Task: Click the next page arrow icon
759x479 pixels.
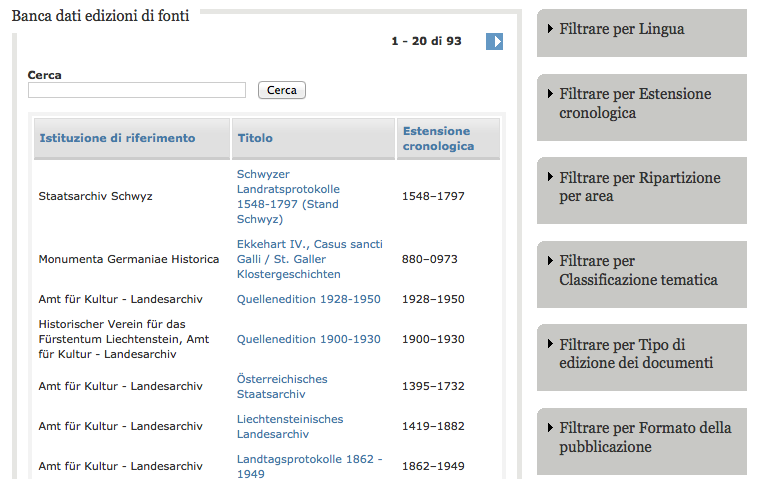Action: [x=494, y=41]
